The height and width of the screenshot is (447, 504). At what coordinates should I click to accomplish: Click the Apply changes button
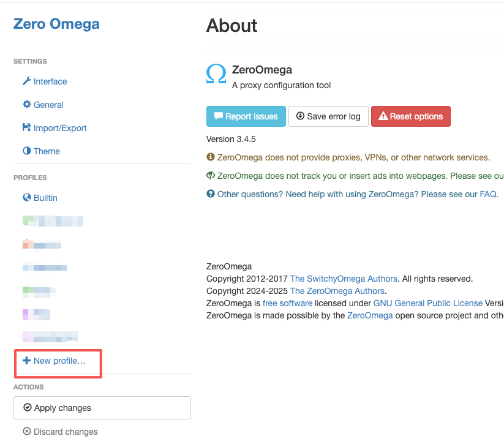102,408
